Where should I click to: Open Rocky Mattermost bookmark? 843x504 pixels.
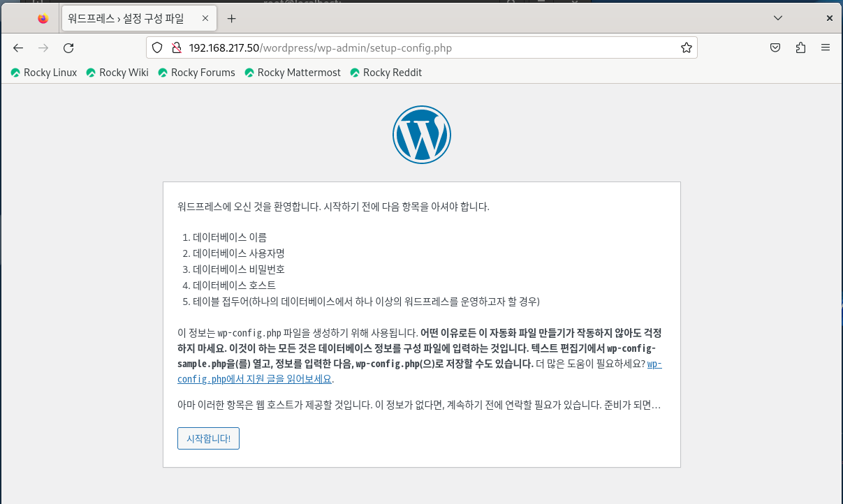(x=293, y=73)
